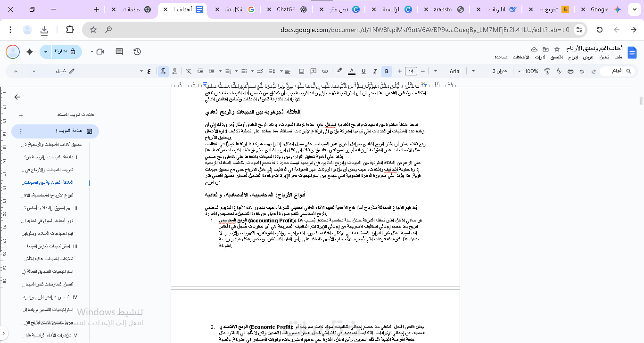Expand the مشاركة share options arrow

click(x=46, y=52)
